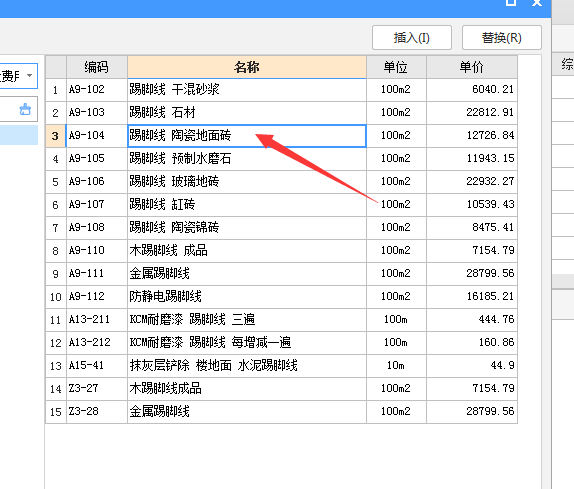Click price cell 10539.43

pyautogui.click(x=472, y=205)
